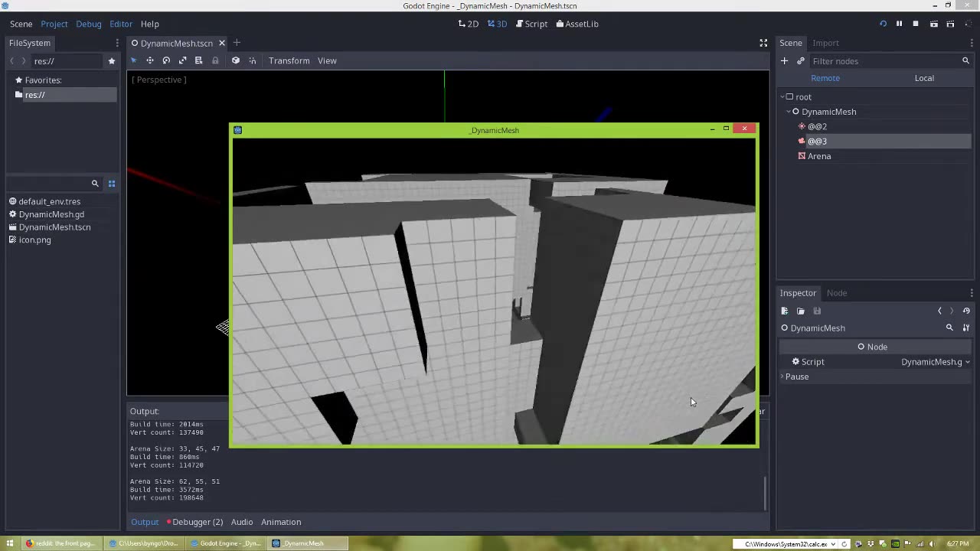Open the AssetLib workspace
The image size is (980, 551).
tap(577, 24)
